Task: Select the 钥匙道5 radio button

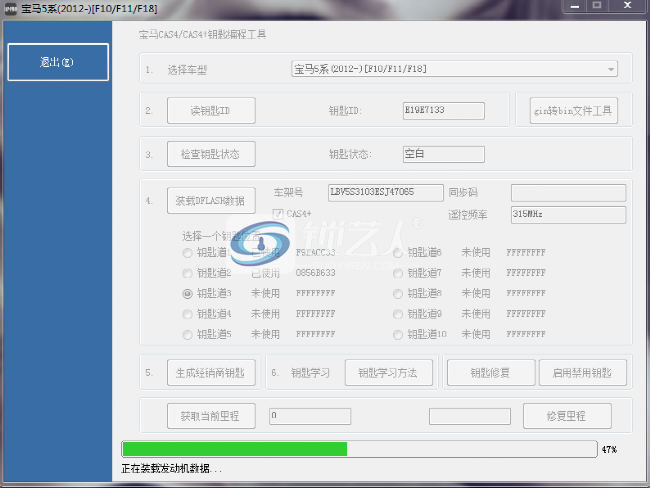Action: pos(187,335)
